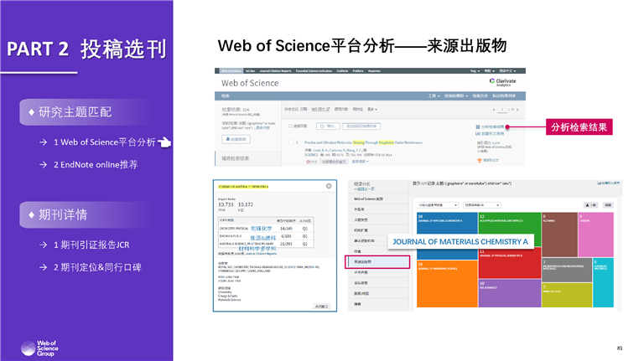The height and width of the screenshot is (361, 644).
Task: Select the pink Carbon tile
Action: (x=596, y=235)
